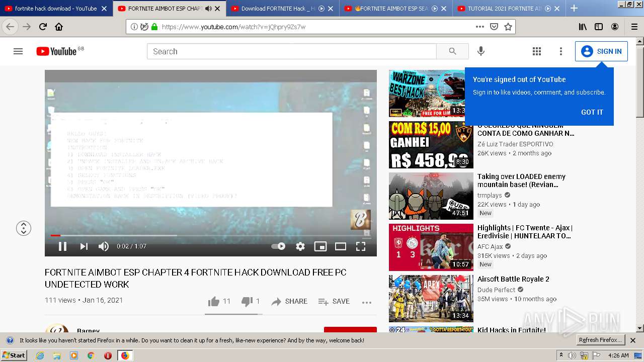This screenshot has width=644, height=362.
Task: Open the Firefox home page icon
Action: point(59,27)
